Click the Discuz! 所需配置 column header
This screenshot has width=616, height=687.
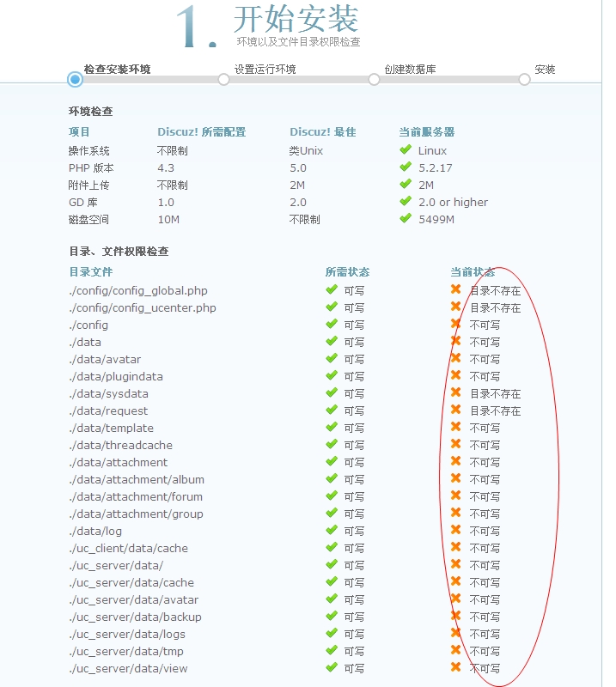[x=202, y=132]
